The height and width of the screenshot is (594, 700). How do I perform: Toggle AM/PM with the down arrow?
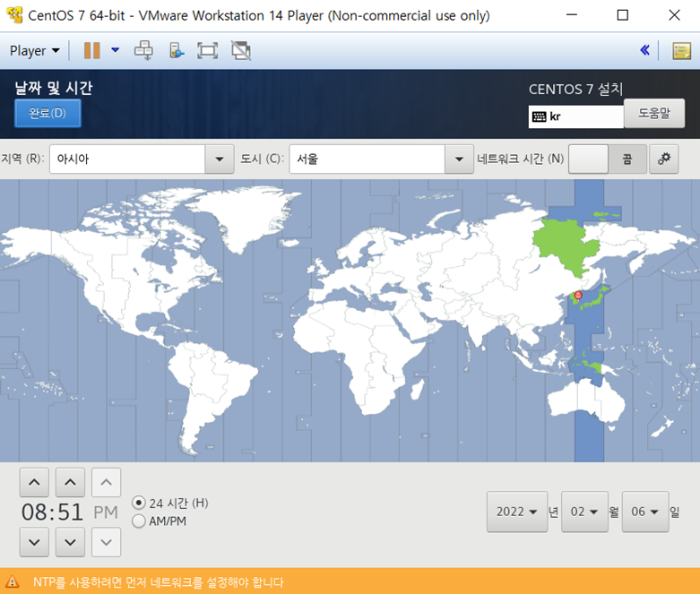(x=107, y=542)
